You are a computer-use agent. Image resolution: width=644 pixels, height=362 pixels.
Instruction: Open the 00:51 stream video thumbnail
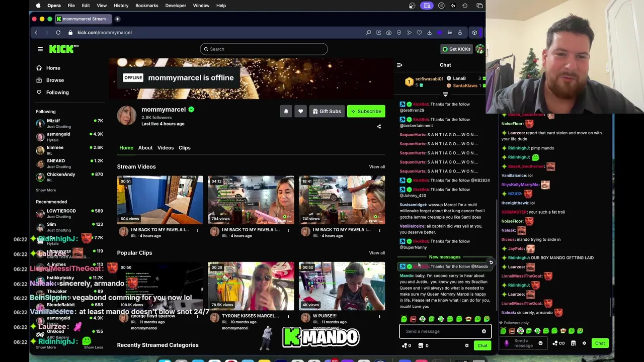pyautogui.click(x=160, y=200)
